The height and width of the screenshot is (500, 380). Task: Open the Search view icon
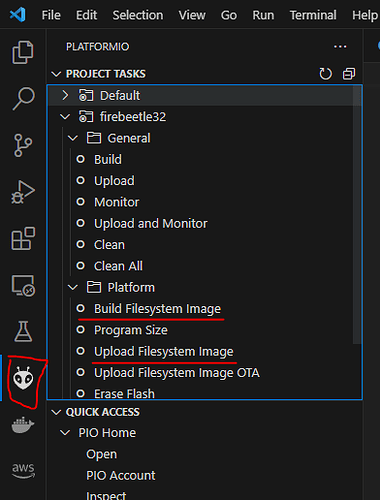[23, 99]
